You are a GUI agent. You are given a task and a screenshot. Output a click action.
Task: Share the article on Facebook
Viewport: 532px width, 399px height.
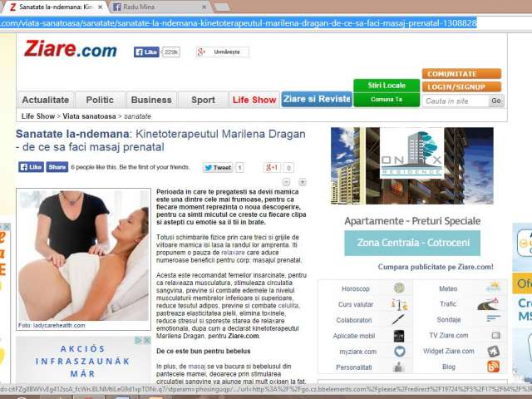coord(57,167)
